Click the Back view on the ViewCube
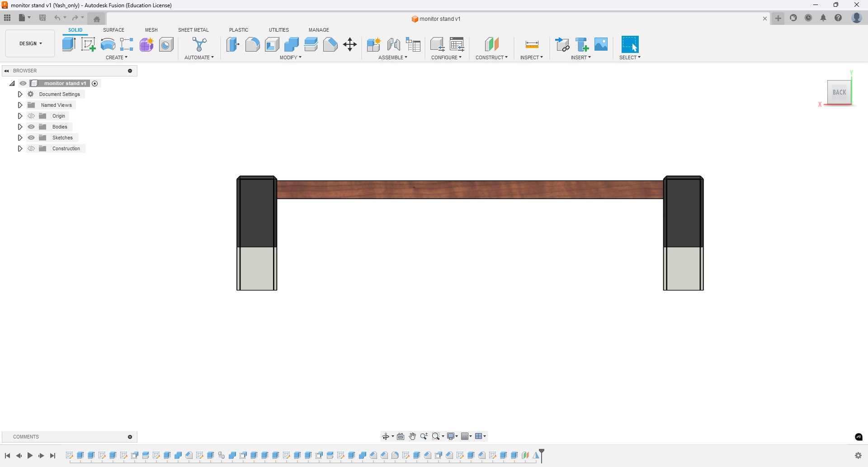This screenshot has width=868, height=467. (x=839, y=92)
